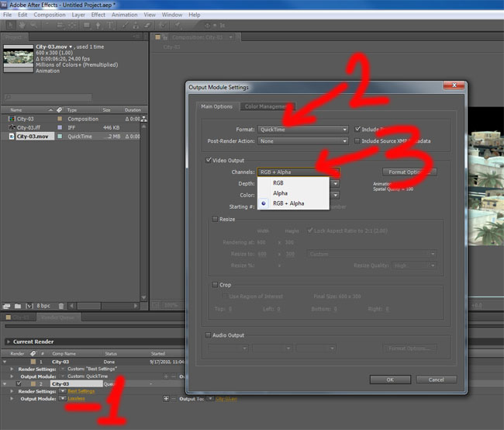Click the Interpret Footage icon in Project panel
Viewport: 504px width, 430px height.
tap(6, 306)
